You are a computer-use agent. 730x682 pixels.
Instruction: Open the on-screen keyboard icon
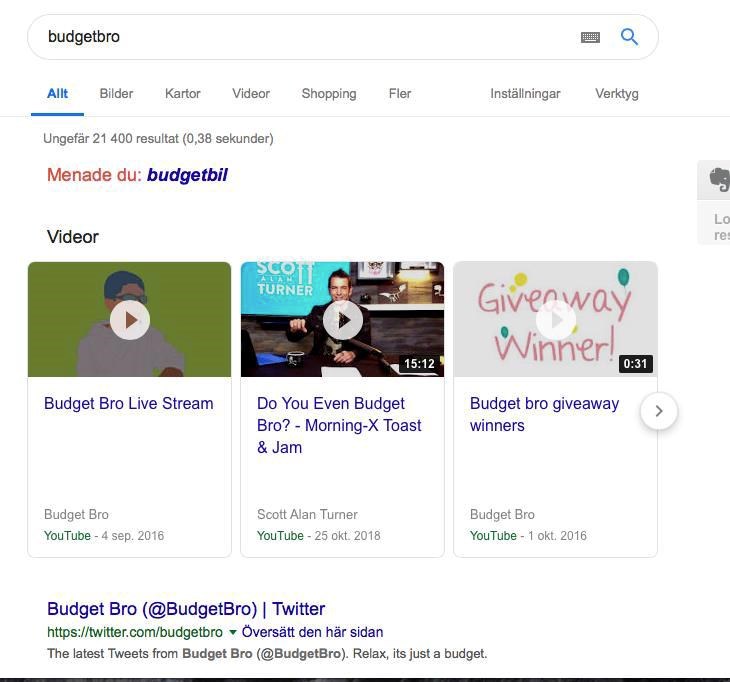[590, 37]
